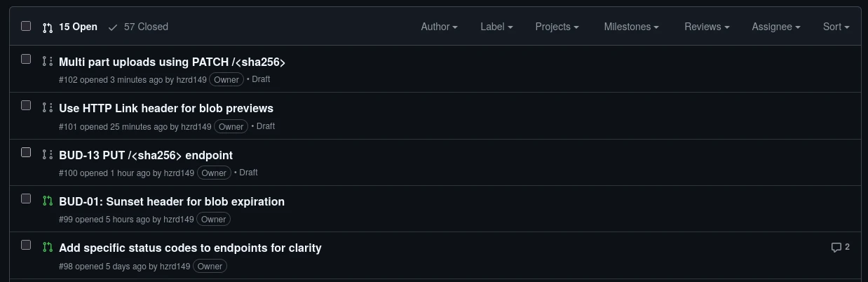Open 'Add specific status codes to endpoints' PR
Image resolution: width=868 pixels, height=282 pixels.
pos(190,248)
